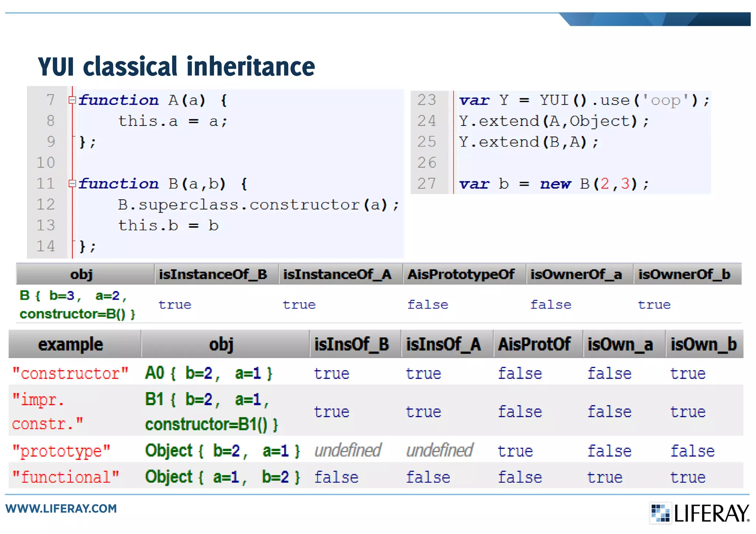Click line number 12 in left gutter
This screenshot has height=534, width=756.
click(46, 204)
